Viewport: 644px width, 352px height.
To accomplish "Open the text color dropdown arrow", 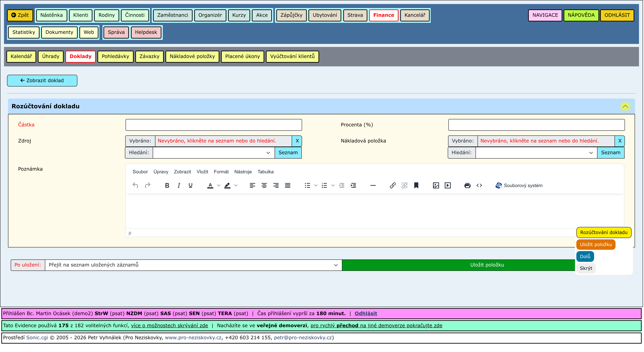I will coord(219,185).
